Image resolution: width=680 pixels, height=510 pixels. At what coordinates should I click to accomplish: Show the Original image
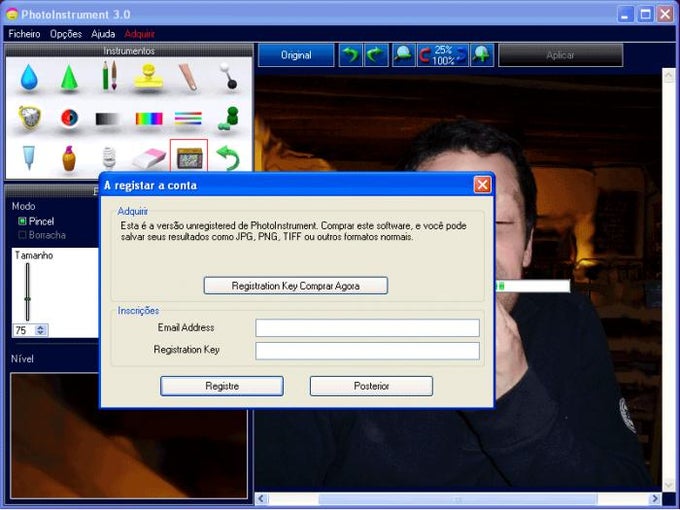point(296,55)
